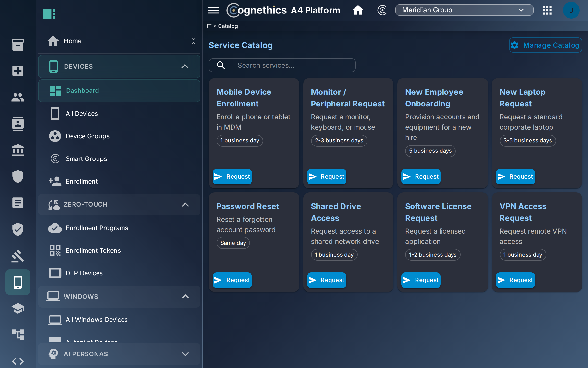Click the '2-3 business days' chip
The height and width of the screenshot is (368, 588).
(339, 141)
